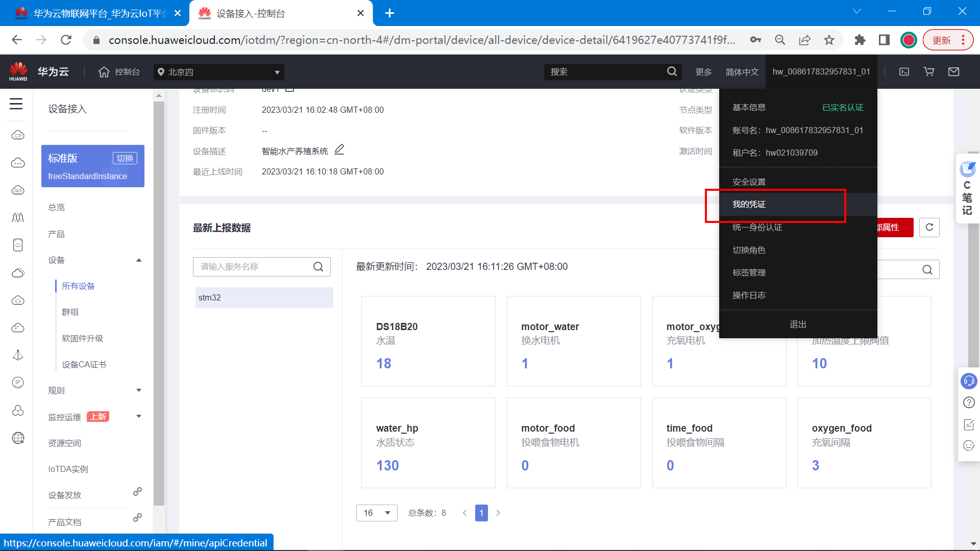Open the cloud shell terminal icon

point(904,72)
